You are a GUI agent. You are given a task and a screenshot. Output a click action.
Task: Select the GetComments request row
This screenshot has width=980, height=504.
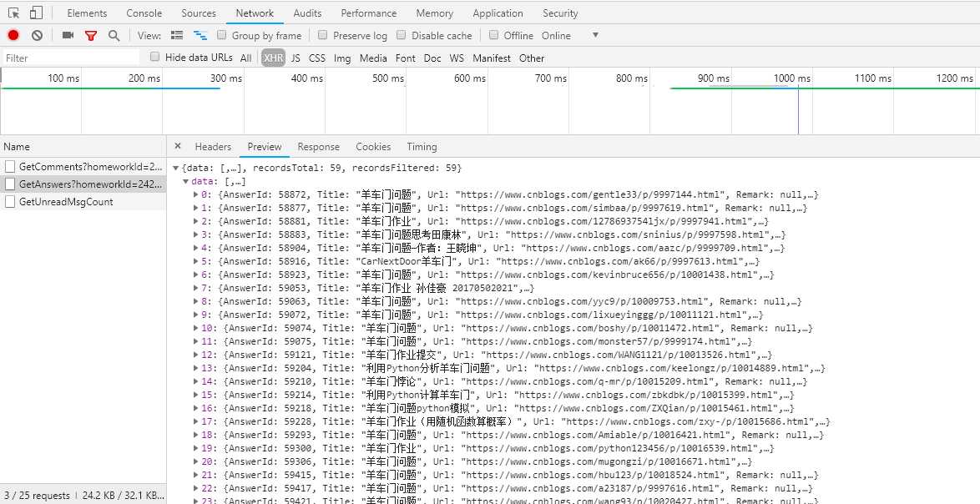click(x=83, y=167)
